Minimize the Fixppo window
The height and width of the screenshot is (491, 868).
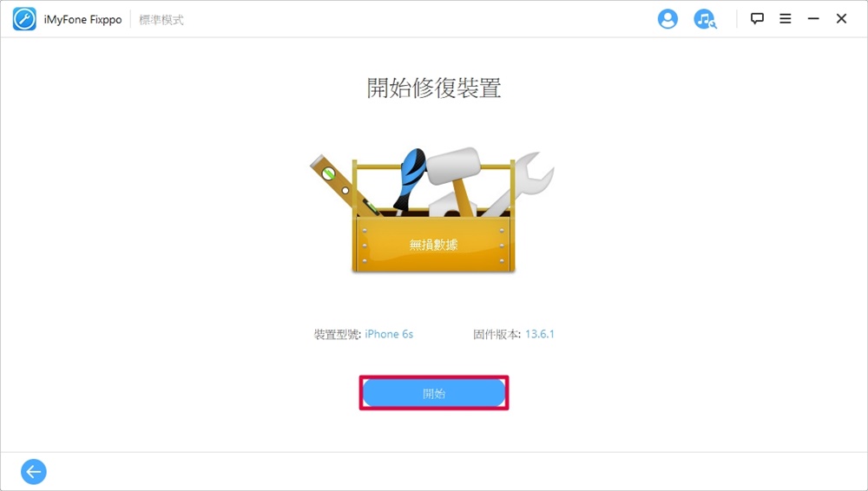coord(813,19)
